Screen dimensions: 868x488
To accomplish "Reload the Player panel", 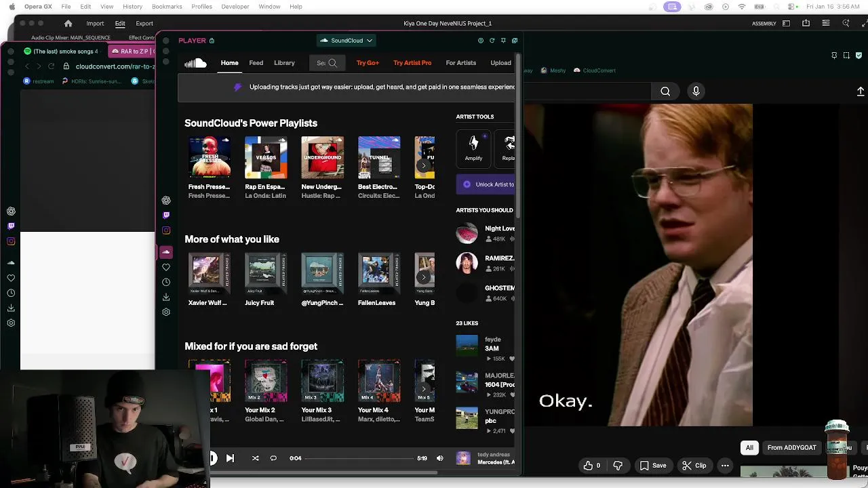I will [x=492, y=41].
